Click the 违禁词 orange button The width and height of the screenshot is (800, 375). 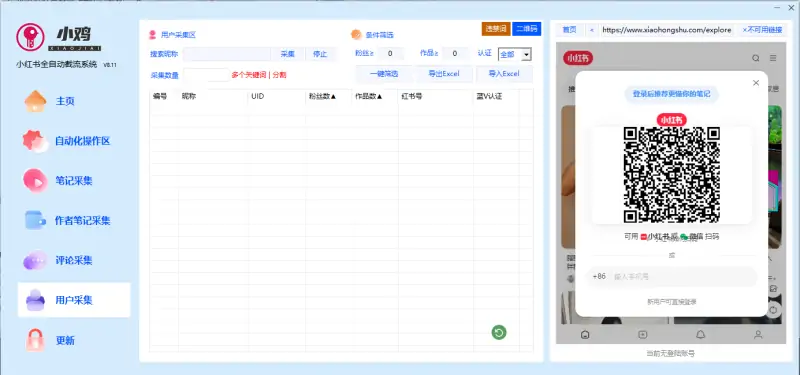496,29
